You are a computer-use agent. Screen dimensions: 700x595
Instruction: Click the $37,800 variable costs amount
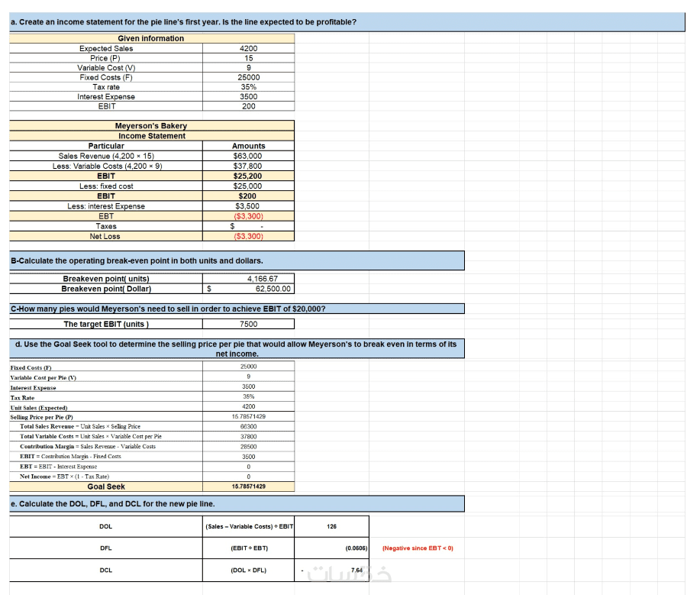coord(248,166)
